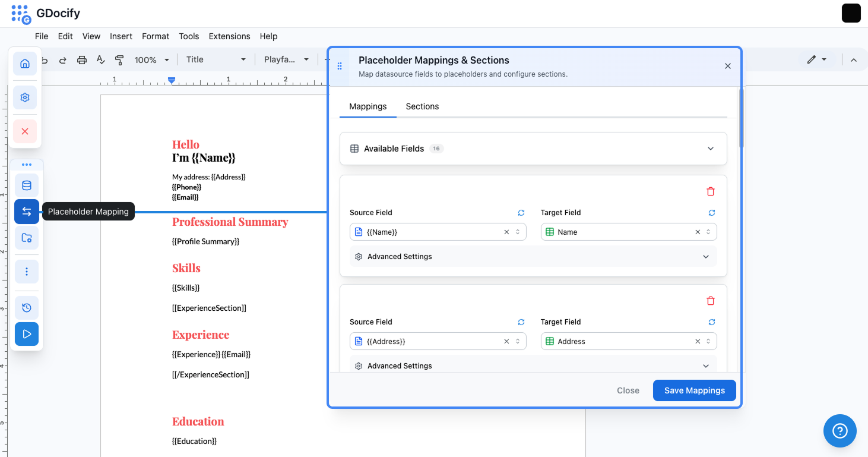Open the Extensions menu

click(x=229, y=36)
